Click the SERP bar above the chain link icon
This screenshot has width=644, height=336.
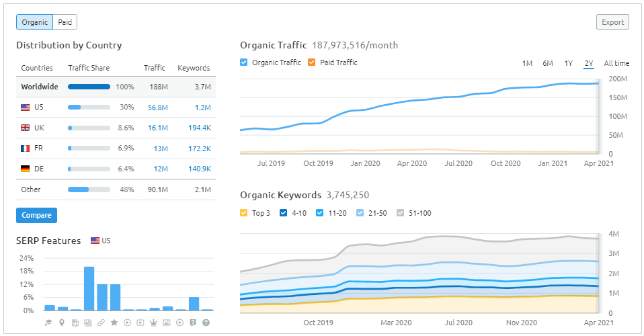point(102,298)
